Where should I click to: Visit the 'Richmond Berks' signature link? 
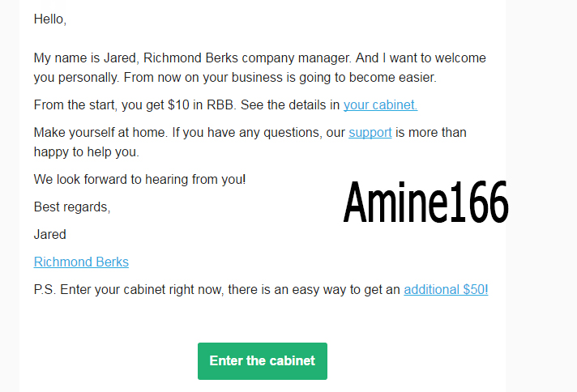pos(81,262)
